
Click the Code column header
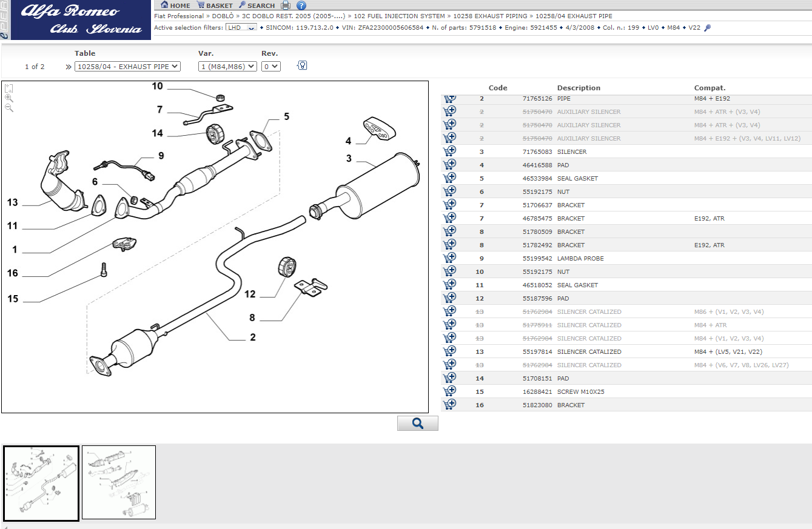click(x=498, y=88)
